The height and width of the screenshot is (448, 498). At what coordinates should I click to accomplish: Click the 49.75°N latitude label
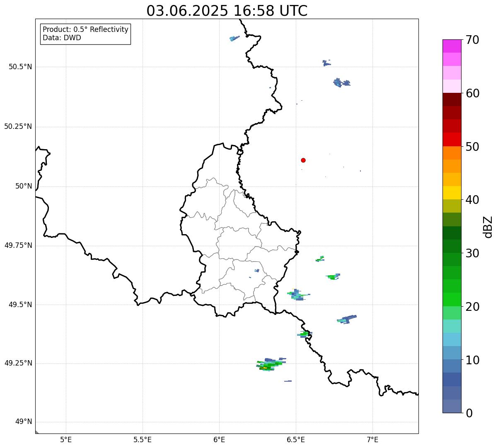pos(18,245)
